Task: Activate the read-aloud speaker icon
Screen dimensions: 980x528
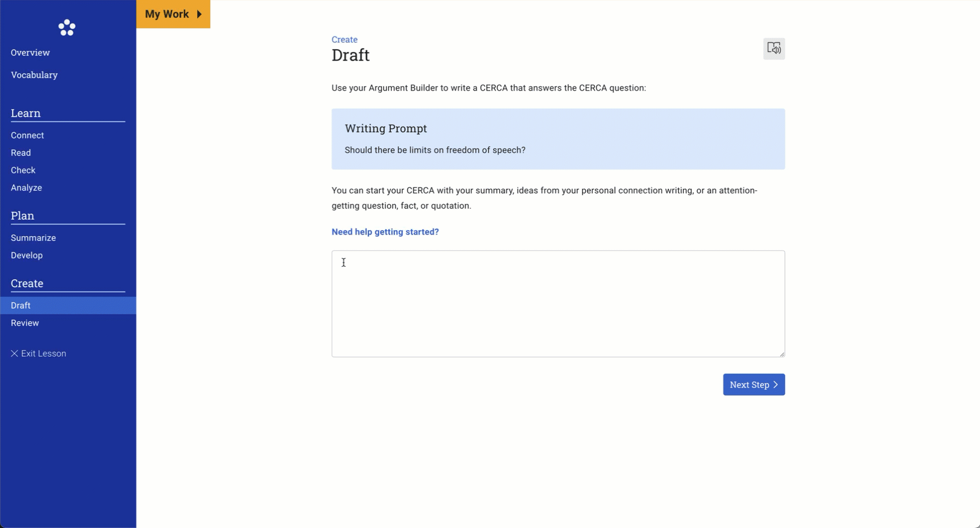Action: point(773,49)
